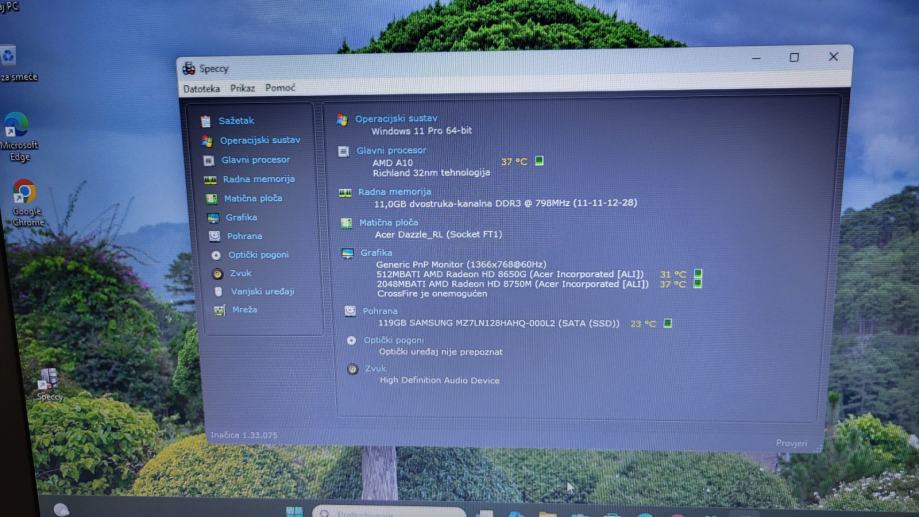Select Radna memorija in the sidebar

[258, 179]
